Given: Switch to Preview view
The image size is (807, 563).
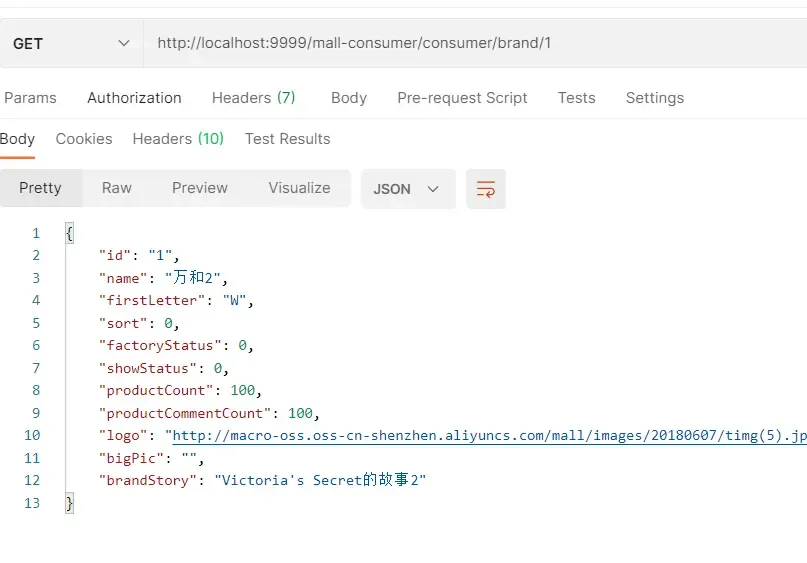Looking at the screenshot, I should click(x=200, y=188).
